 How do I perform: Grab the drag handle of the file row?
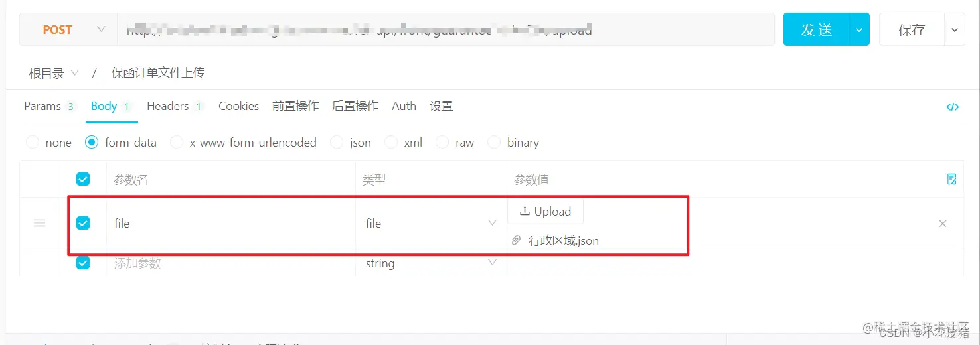point(40,224)
